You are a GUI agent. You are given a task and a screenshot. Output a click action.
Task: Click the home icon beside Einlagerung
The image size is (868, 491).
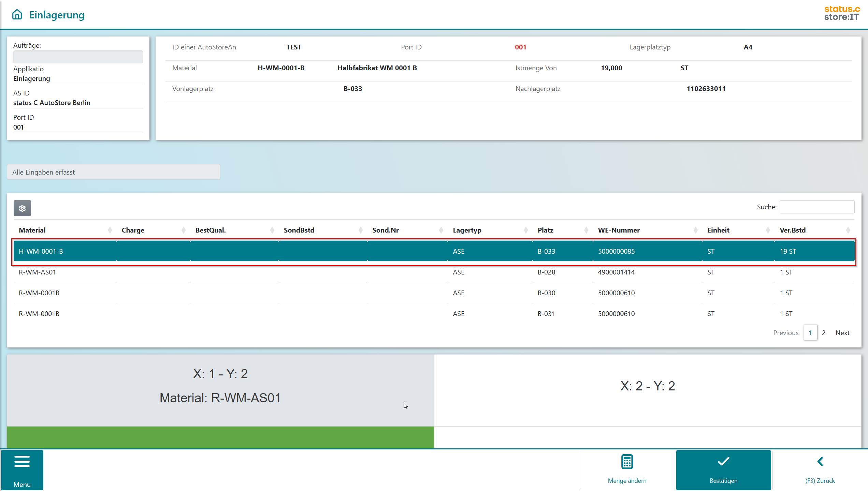[17, 15]
